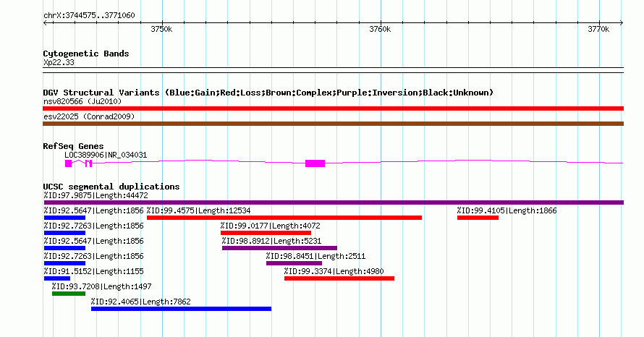The width and height of the screenshot is (644, 337).
Task: Select the long blue bar under Length:7862
Action: point(181,309)
